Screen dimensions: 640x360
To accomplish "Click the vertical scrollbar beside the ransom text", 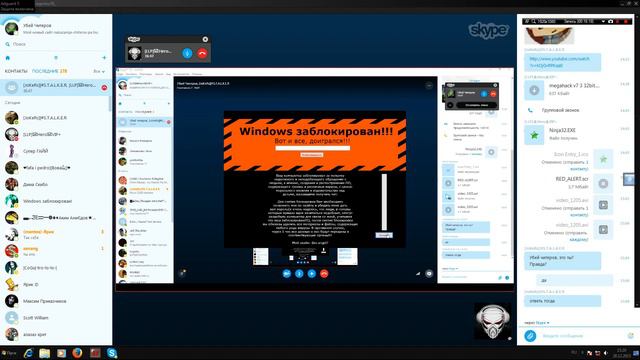I will [384, 202].
